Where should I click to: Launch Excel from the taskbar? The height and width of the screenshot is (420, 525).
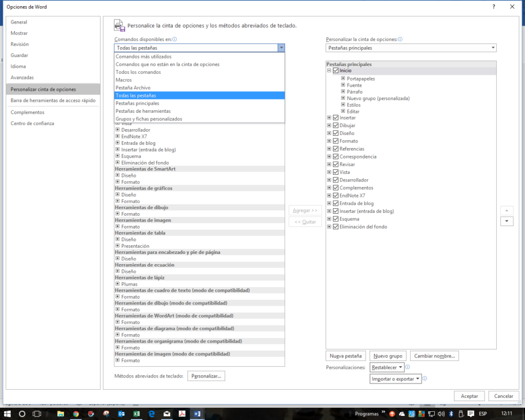(137, 413)
